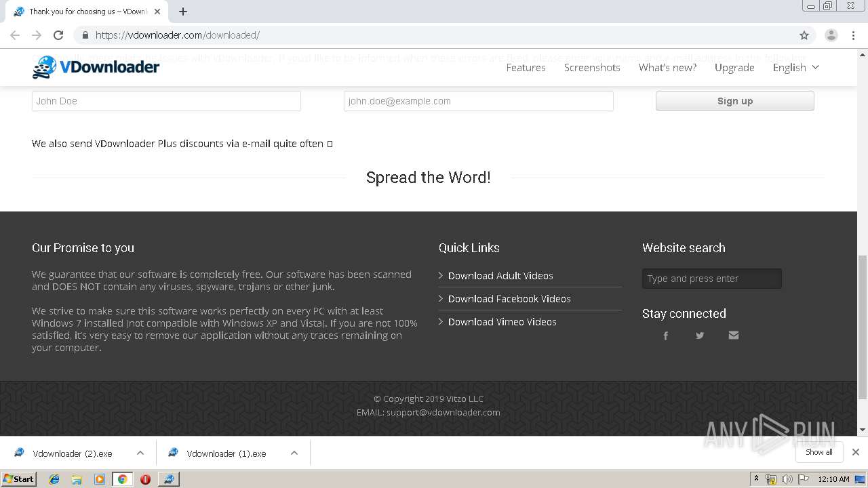
Task: Click the red Opera icon in taskbar
Action: click(145, 479)
